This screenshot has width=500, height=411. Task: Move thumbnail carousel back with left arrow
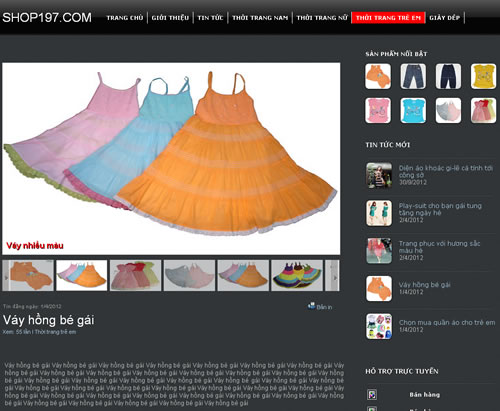[x=6, y=275]
